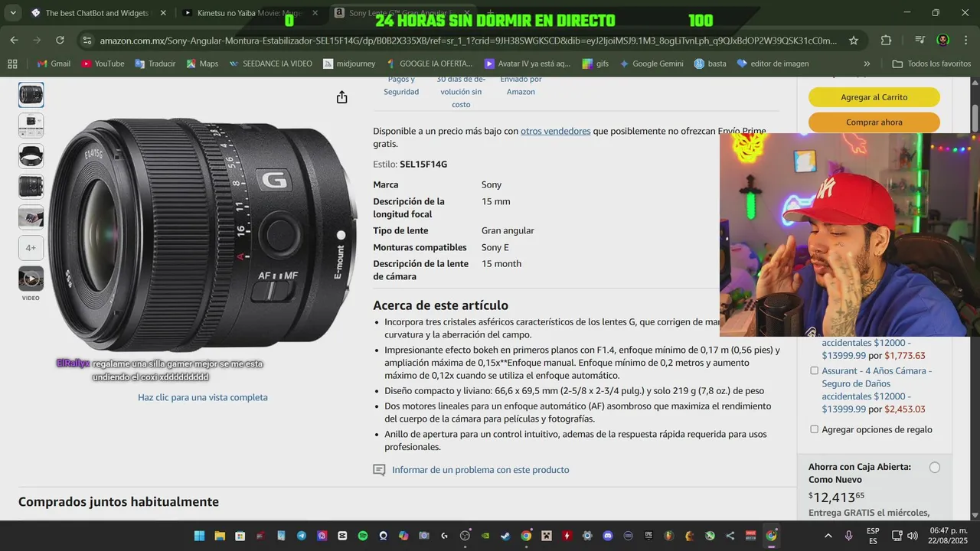Screen dimensions: 980x551
Task: Click Informar de un problema link
Action: [x=480, y=470]
